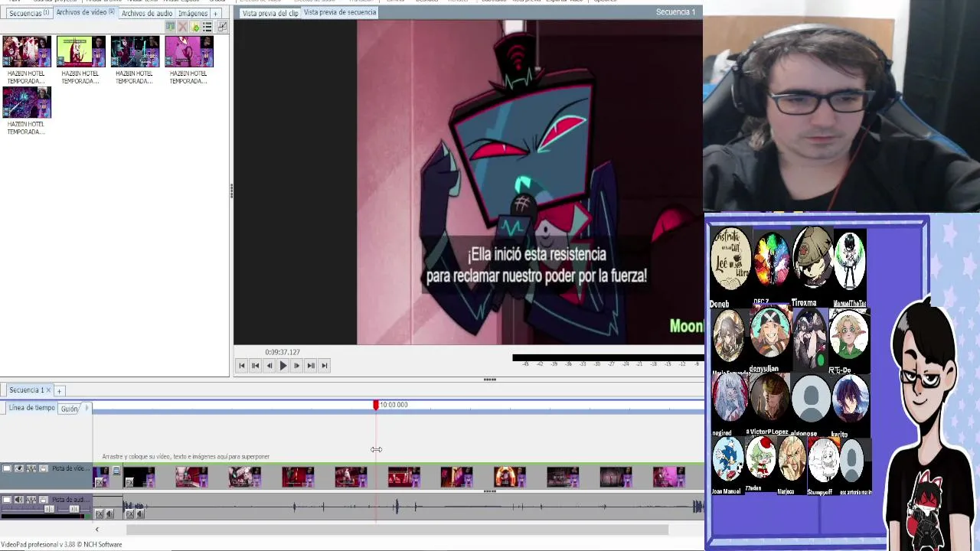Toggle audio track selection checkbox
980x551 pixels.
coord(7,500)
